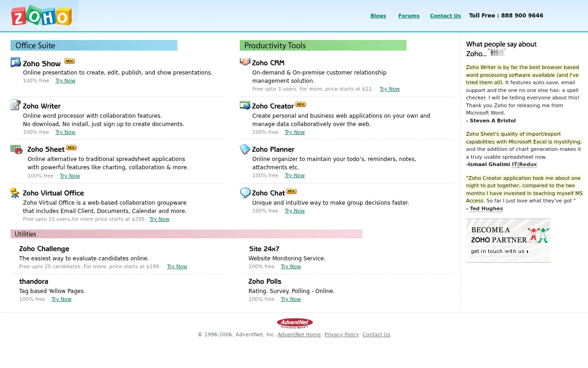
Task: Click the thandora heading
Action: pos(34,282)
